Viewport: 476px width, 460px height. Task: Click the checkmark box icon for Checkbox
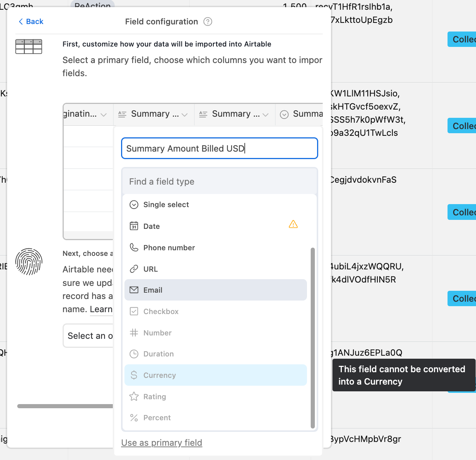click(x=134, y=311)
